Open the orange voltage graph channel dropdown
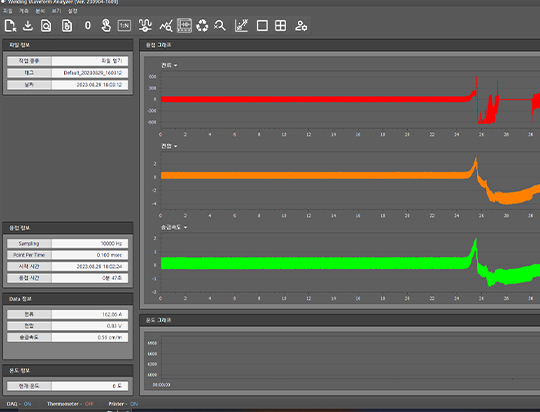Image resolution: width=540 pixels, height=412 pixels. (169, 146)
